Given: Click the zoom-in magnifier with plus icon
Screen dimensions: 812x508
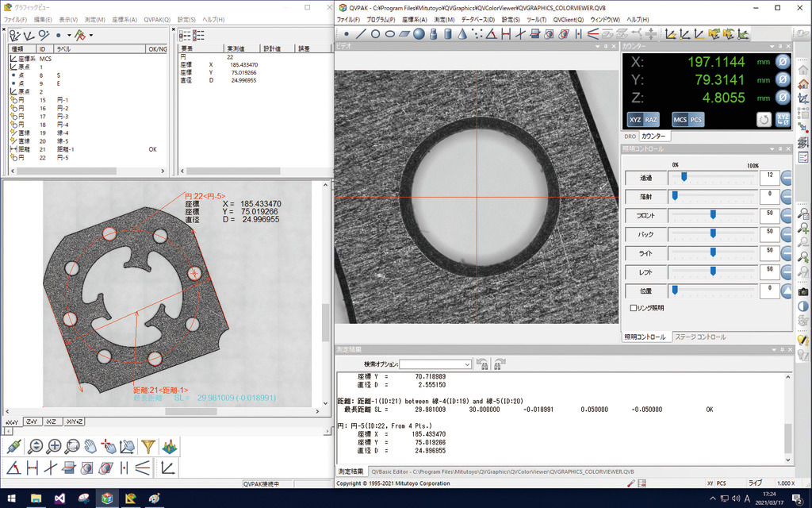Looking at the screenshot, I should 54,446.
